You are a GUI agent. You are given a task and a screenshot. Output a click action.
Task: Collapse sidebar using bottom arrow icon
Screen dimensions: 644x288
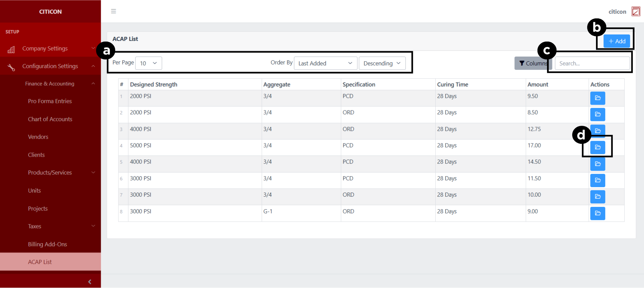coord(90,282)
